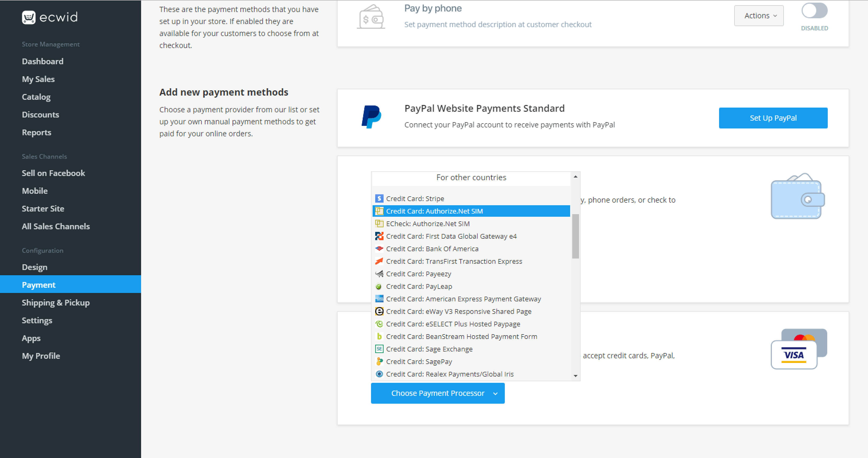
Task: Open My Sales in the sidebar
Action: coord(38,79)
